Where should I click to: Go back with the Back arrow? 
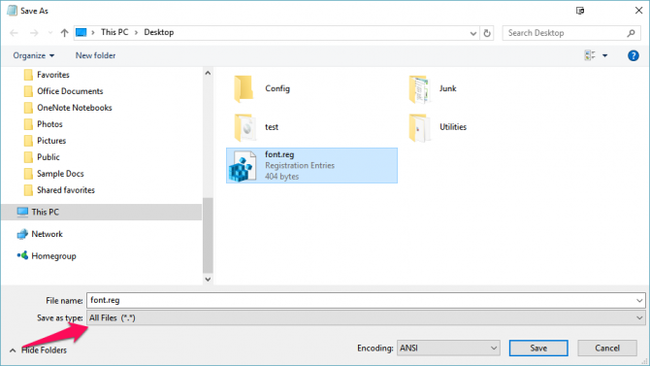click(14, 33)
